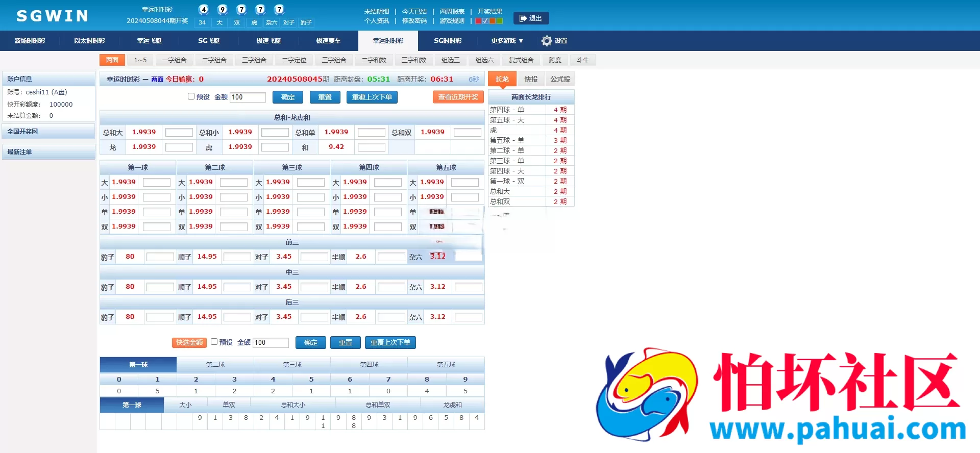980x453 pixels.
Task: Expand the 更多游戏 dropdown
Action: tap(507, 41)
